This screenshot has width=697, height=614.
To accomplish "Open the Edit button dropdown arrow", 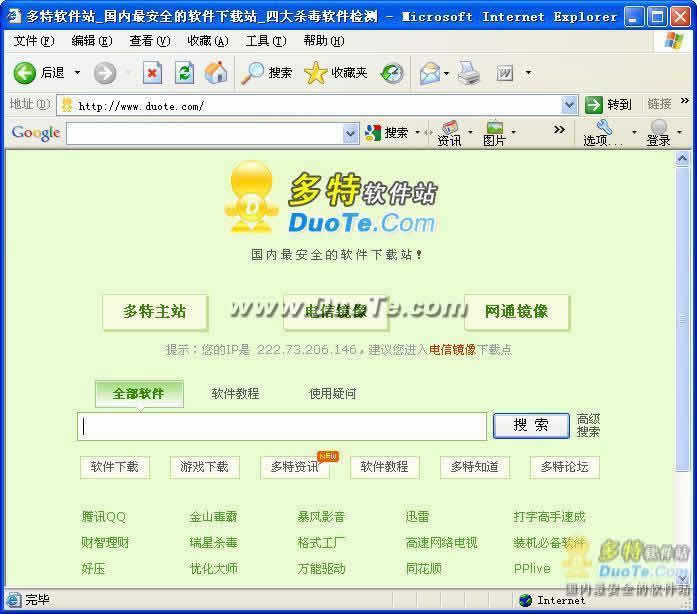I will pos(529,72).
